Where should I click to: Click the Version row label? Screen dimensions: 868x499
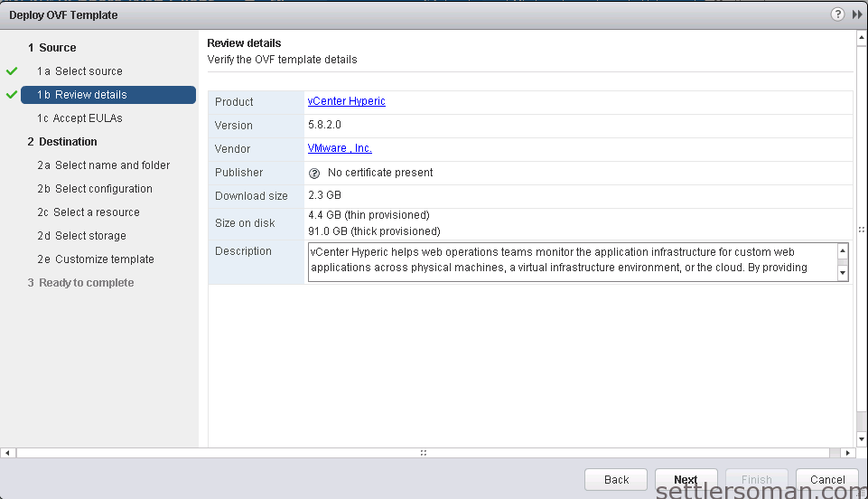click(x=234, y=126)
